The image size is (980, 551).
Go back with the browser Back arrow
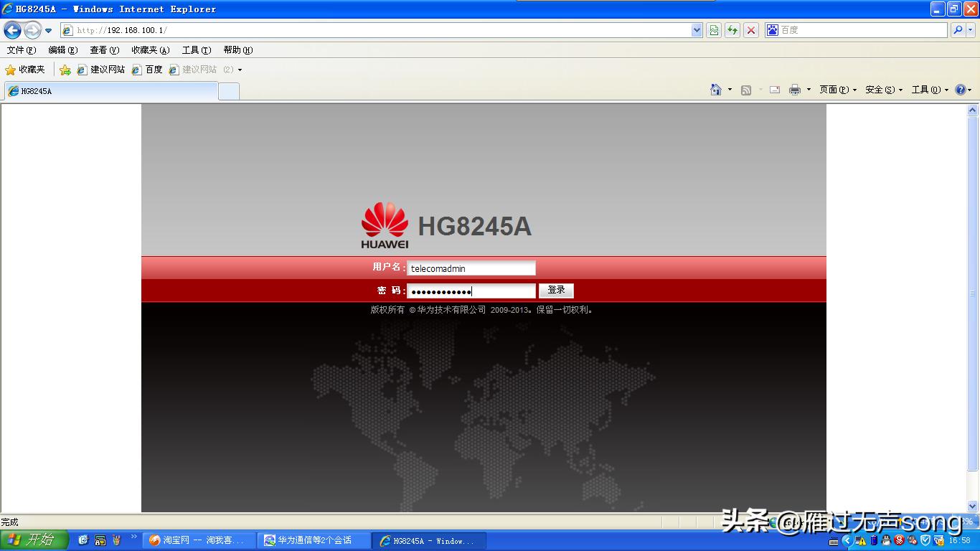click(12, 30)
